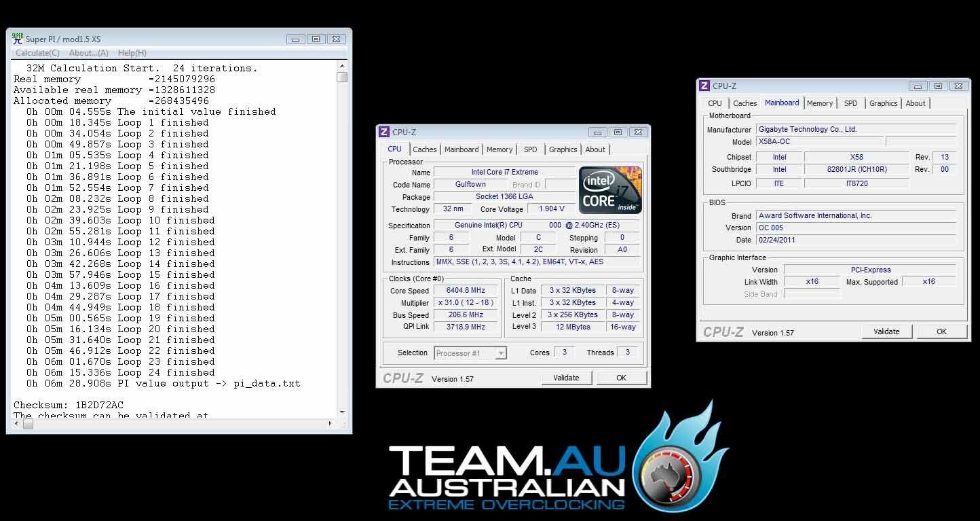This screenshot has width=980, height=521.
Task: Close the Super PI window
Action: tap(337, 39)
